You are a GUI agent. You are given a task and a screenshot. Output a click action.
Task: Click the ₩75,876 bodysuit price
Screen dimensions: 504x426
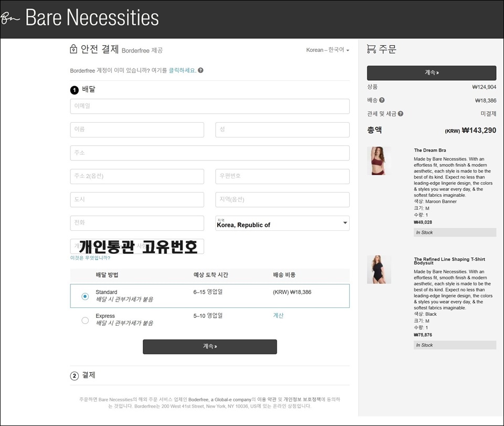click(423, 335)
